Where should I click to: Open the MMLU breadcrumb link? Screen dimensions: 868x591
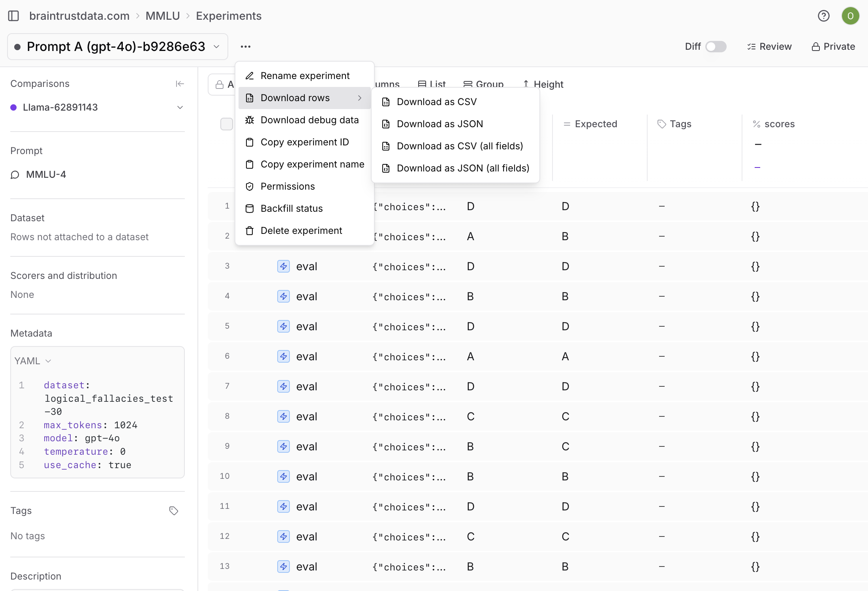click(162, 16)
